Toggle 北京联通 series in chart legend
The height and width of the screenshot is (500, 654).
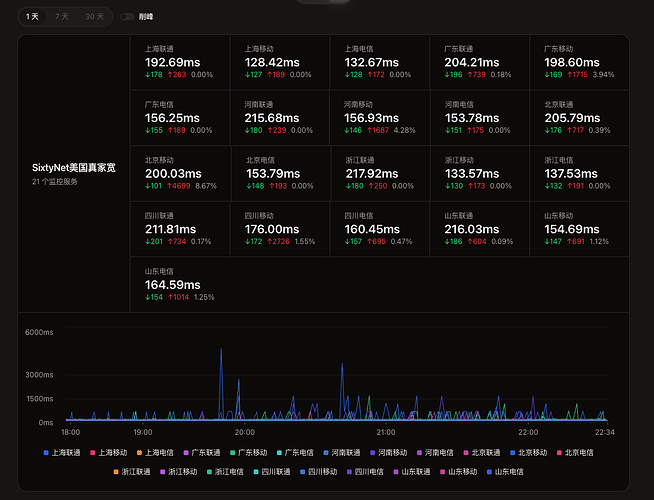(x=482, y=453)
